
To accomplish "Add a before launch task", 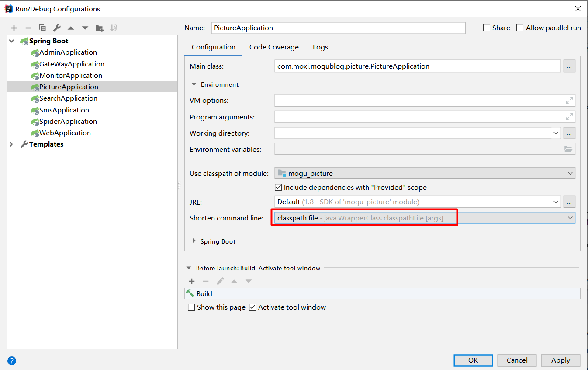I will pyautogui.click(x=191, y=281).
